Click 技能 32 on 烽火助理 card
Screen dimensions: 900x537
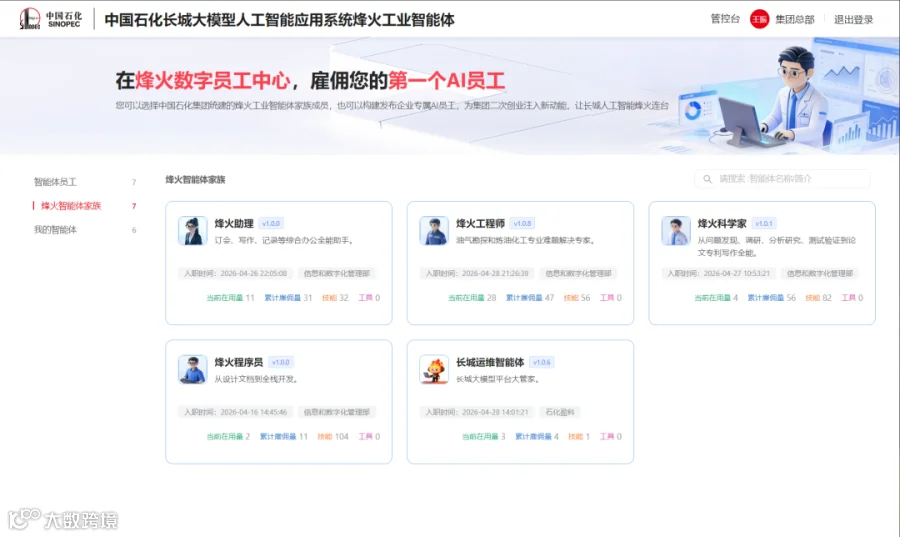335,298
